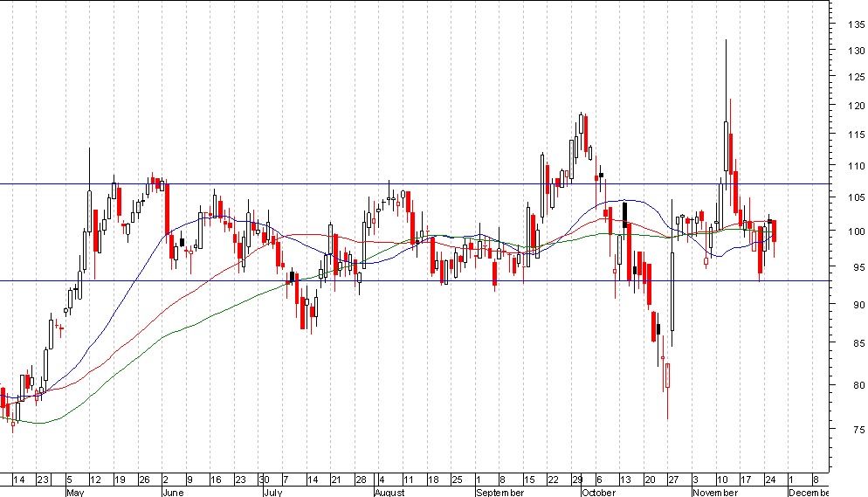The width and height of the screenshot is (868, 497).
Task: Click the 105 price scale value
Action: point(856,197)
